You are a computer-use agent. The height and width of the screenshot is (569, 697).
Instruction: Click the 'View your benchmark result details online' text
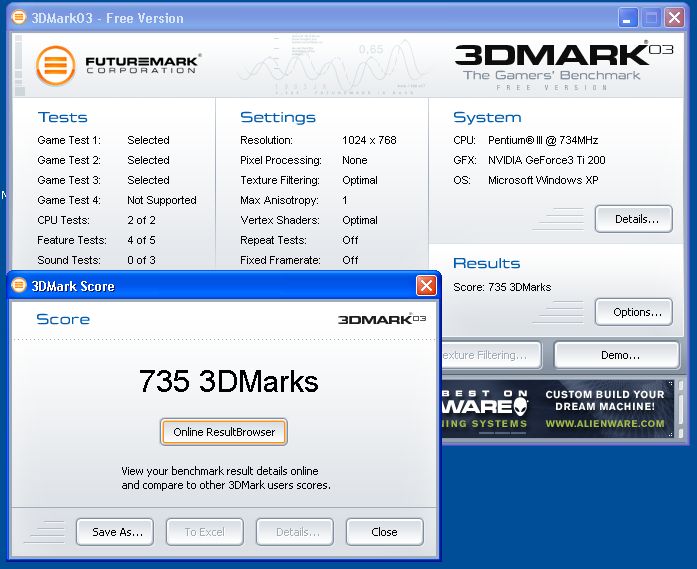tap(220, 471)
